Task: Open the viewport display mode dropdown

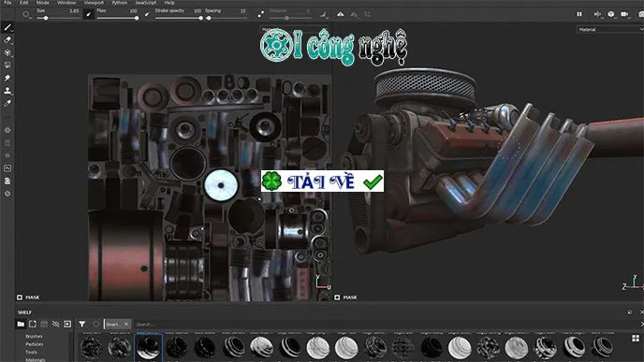Action: pyautogui.click(x=611, y=14)
